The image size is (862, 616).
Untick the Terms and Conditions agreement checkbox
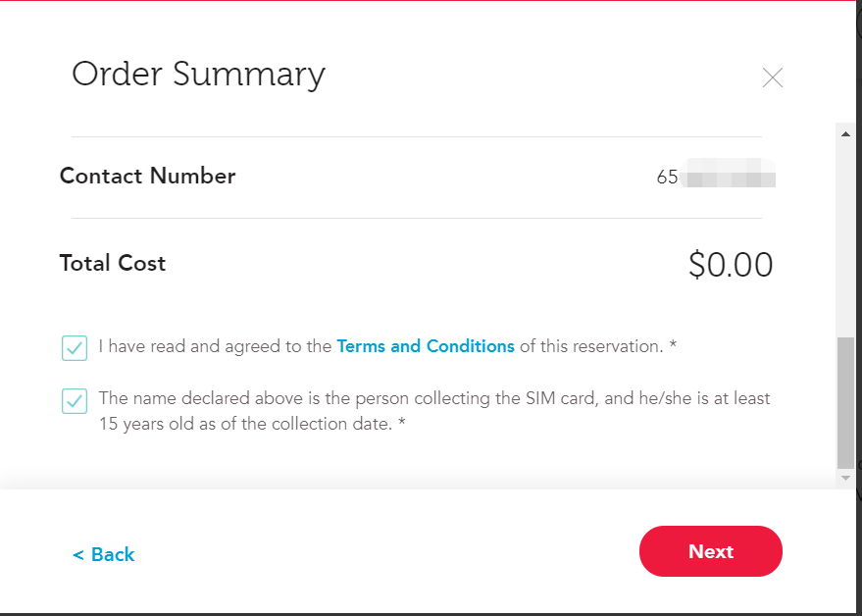(x=75, y=348)
